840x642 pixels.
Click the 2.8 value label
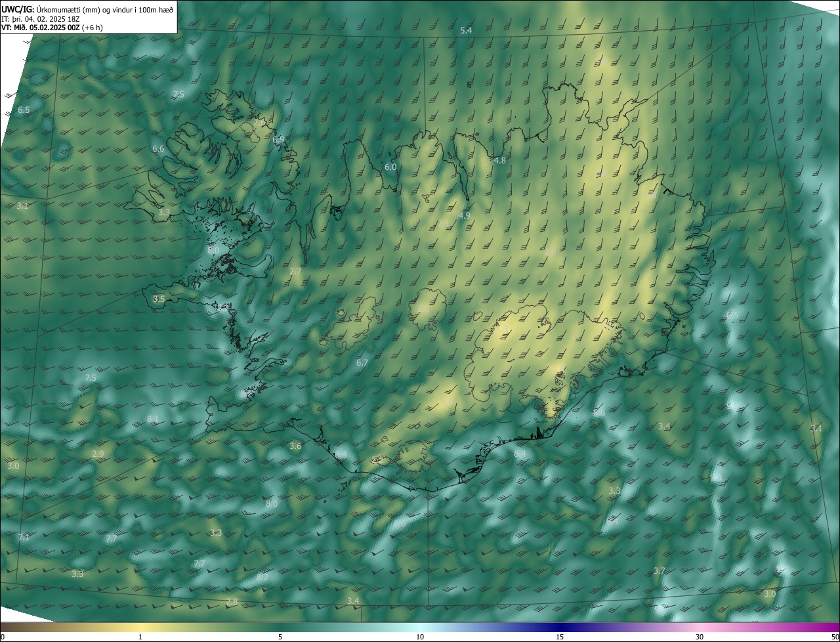pos(232,602)
